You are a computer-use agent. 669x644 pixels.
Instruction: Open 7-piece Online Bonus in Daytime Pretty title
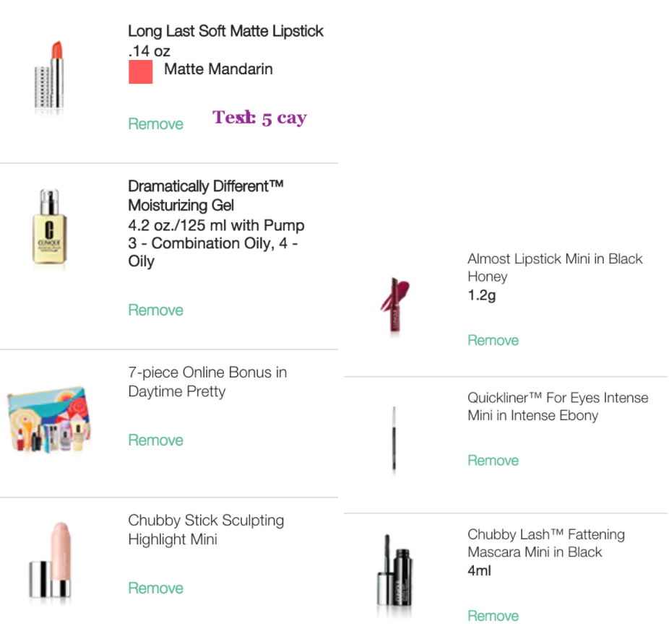[207, 382]
